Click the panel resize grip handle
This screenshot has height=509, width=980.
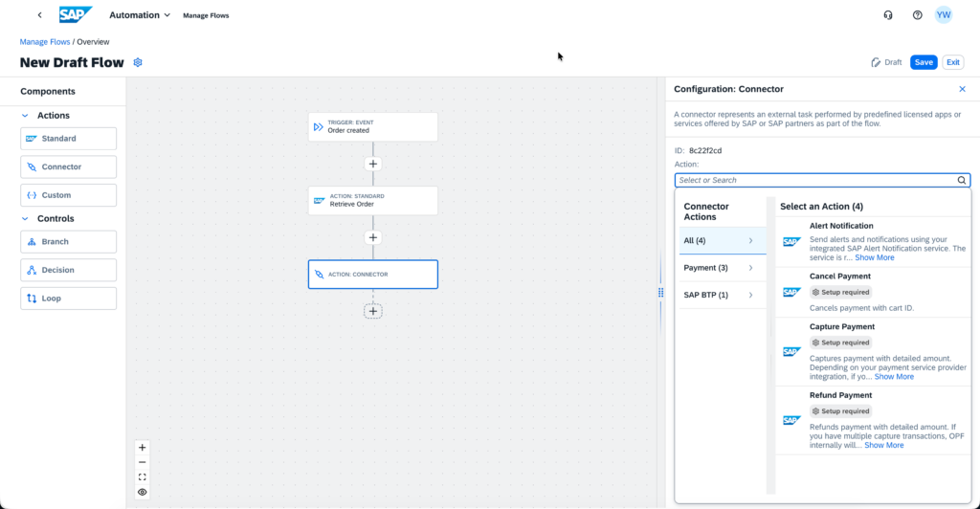[660, 292]
